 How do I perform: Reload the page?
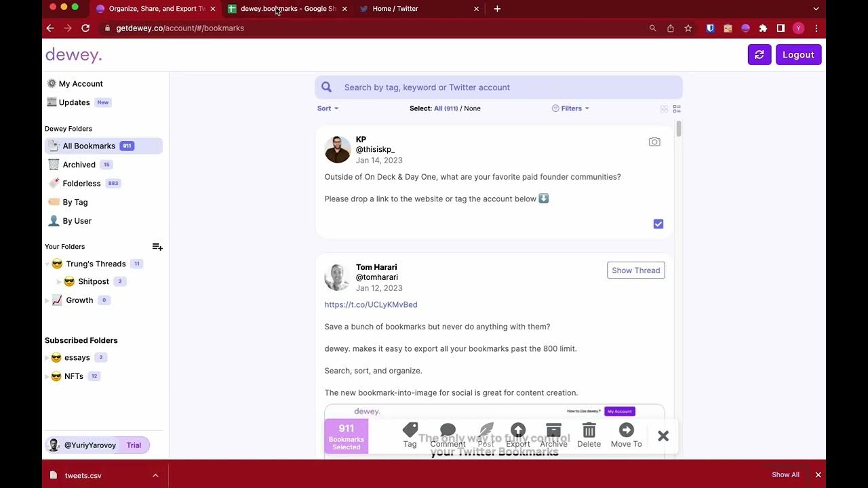pyautogui.click(x=85, y=28)
